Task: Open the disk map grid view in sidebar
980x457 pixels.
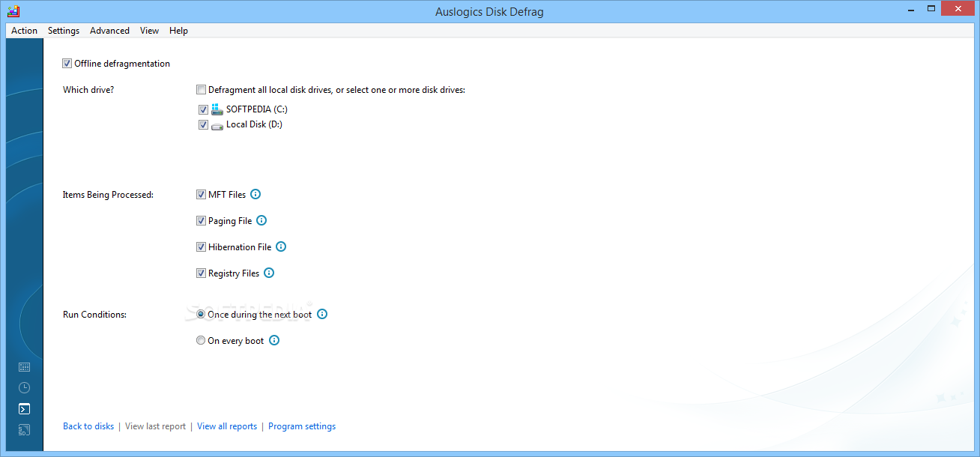Action: [24, 367]
